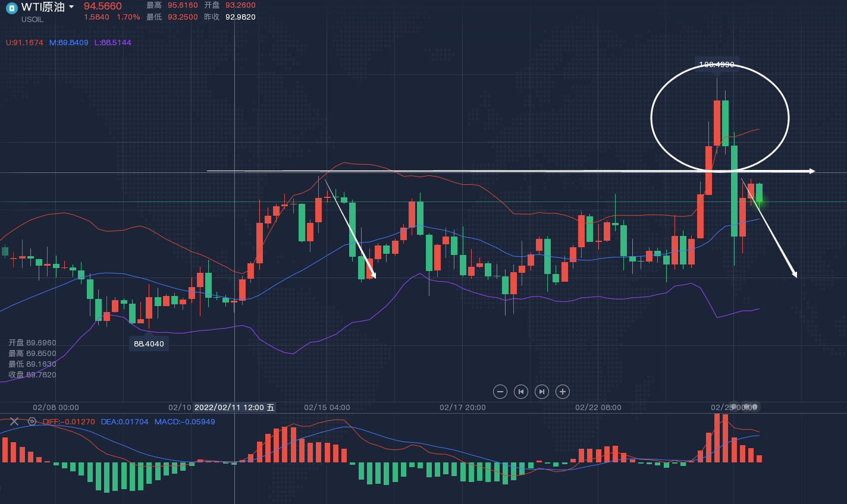
Task: Select the Bollinger lower band L label
Action: (112, 43)
